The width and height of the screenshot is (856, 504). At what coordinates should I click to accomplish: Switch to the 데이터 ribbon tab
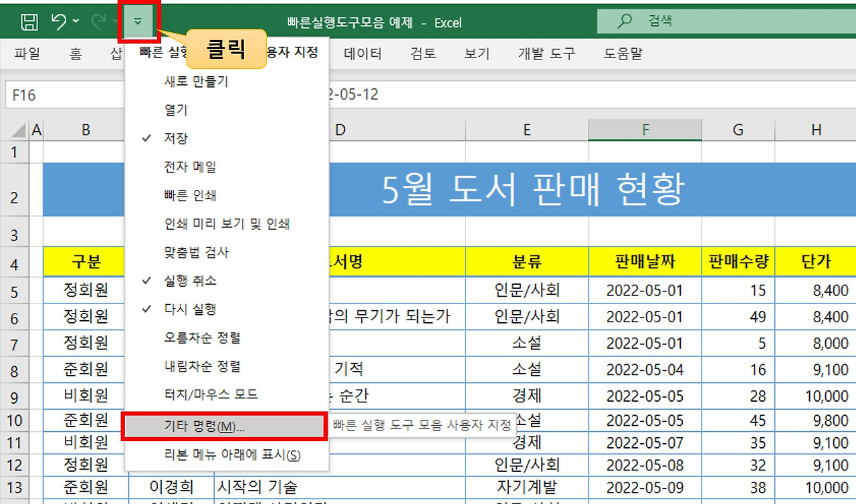click(x=363, y=54)
